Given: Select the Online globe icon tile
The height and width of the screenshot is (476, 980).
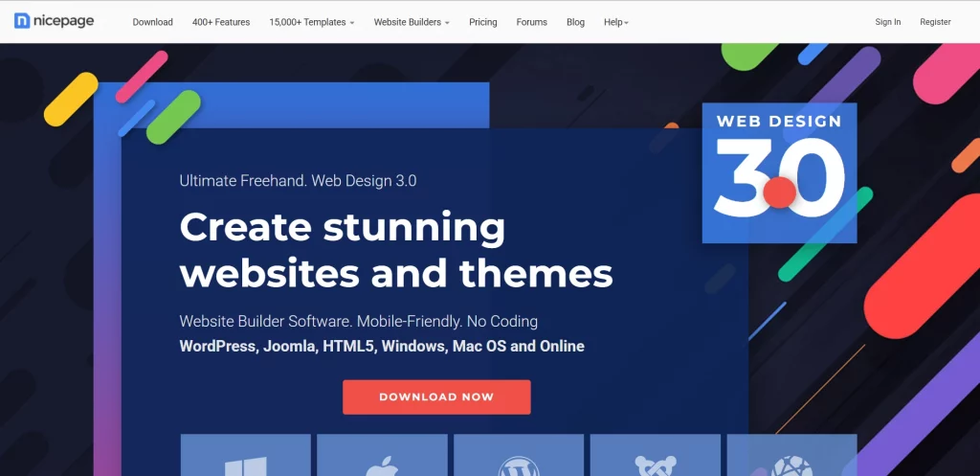Looking at the screenshot, I should [x=791, y=455].
